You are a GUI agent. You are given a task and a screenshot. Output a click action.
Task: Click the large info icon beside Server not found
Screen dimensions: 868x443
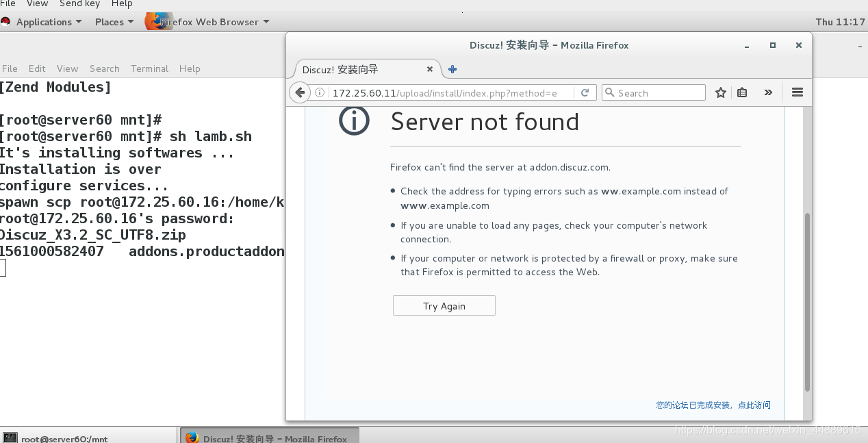[354, 121]
